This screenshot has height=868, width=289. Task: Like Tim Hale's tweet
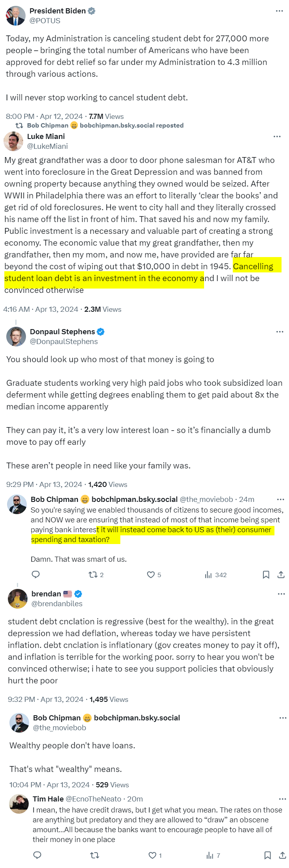pyautogui.click(x=152, y=855)
